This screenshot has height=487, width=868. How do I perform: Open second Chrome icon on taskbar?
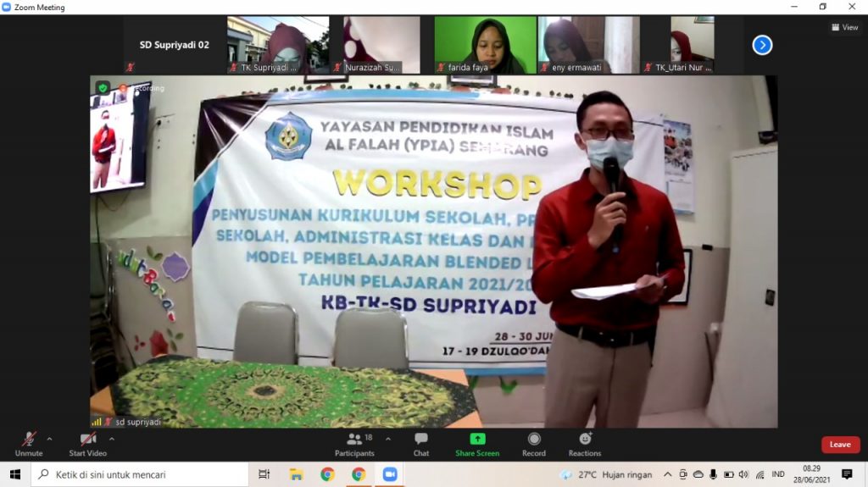click(x=359, y=474)
